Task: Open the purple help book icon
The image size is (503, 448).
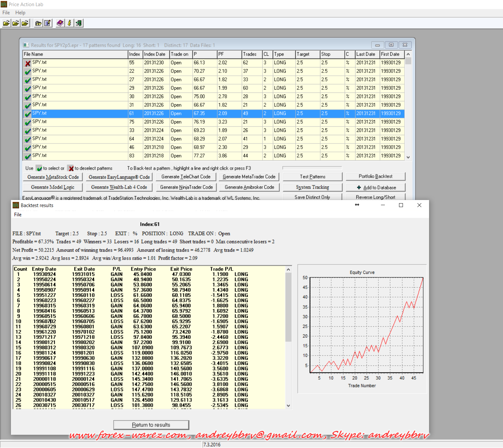Action: pyautogui.click(x=60, y=23)
